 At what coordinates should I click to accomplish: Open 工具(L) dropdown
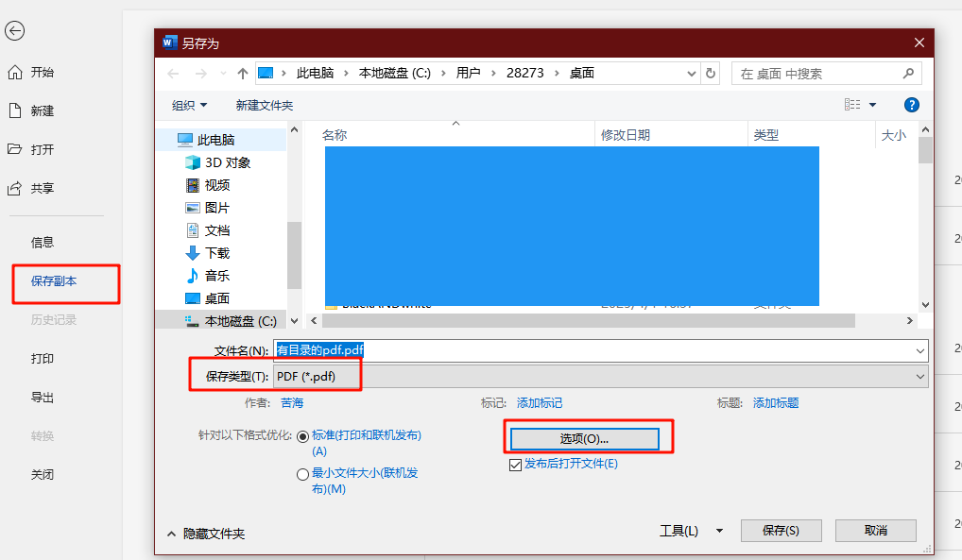(692, 531)
